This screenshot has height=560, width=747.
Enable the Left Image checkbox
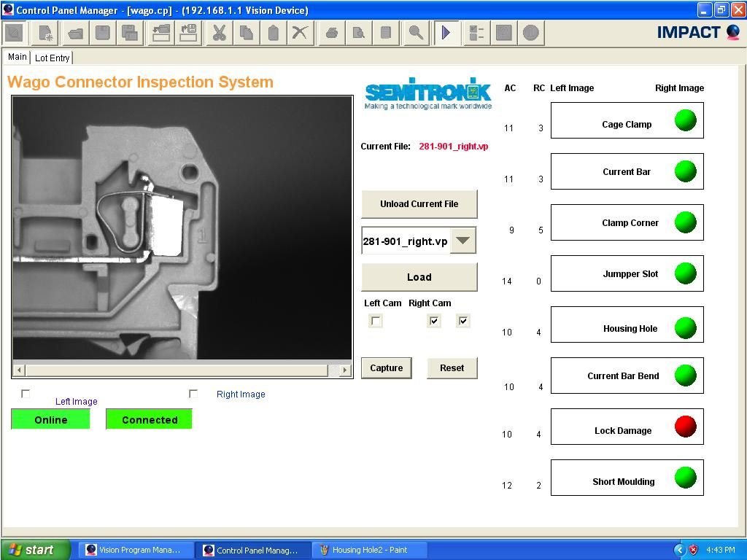tap(26, 394)
